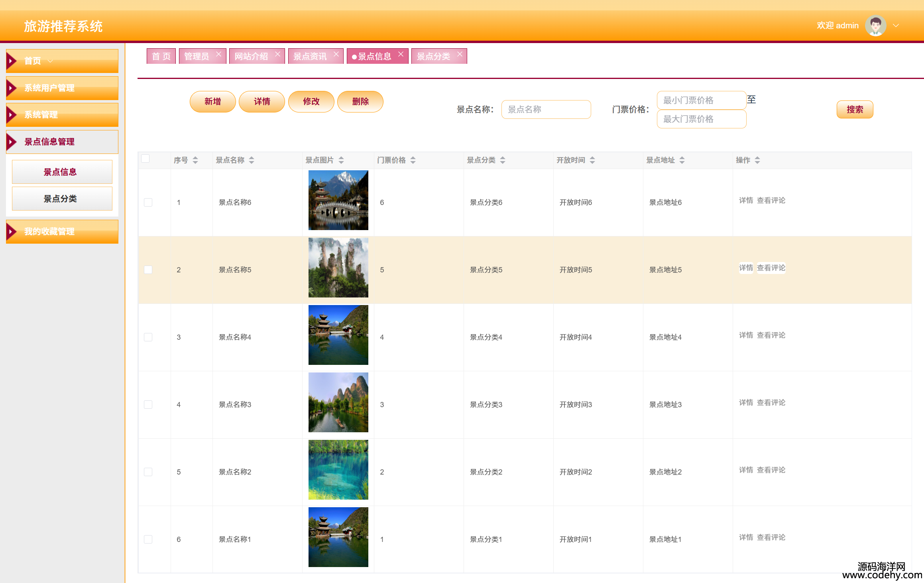Close the 景点分类 tab using its X
This screenshot has width=924, height=583.
460,54
